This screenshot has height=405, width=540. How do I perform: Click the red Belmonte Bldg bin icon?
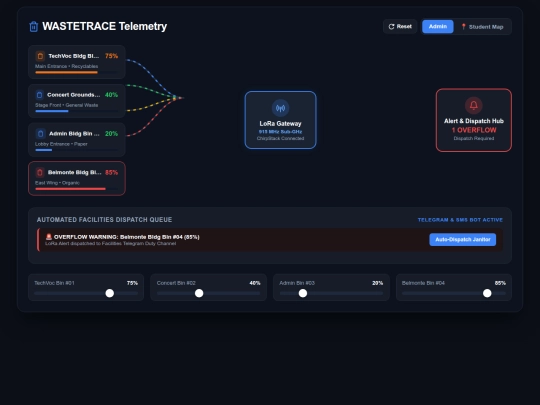[x=40, y=172]
